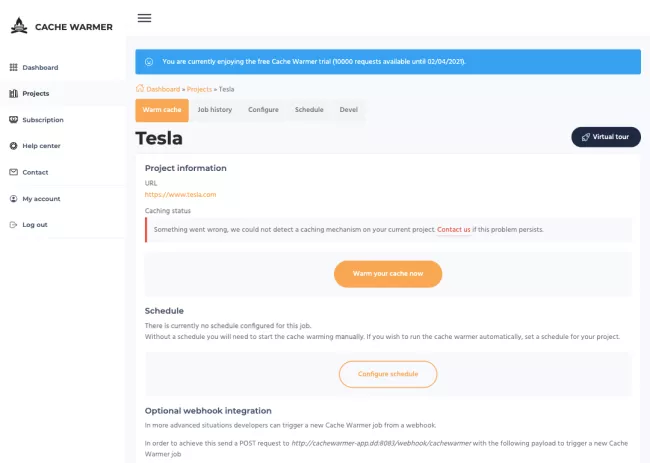Image resolution: width=650 pixels, height=463 pixels.
Task: Click the Configure schedule button
Action: point(388,374)
